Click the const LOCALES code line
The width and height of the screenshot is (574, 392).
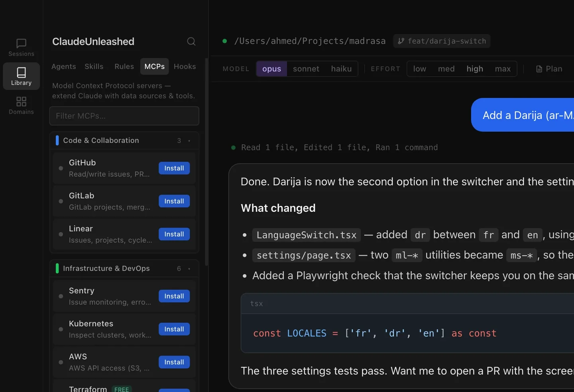click(375, 333)
